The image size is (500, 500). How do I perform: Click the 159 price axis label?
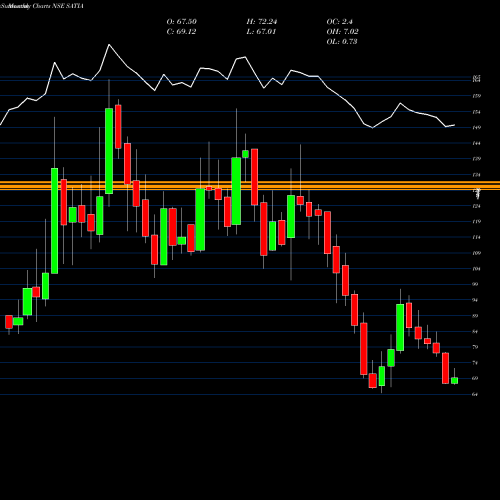[477, 96]
